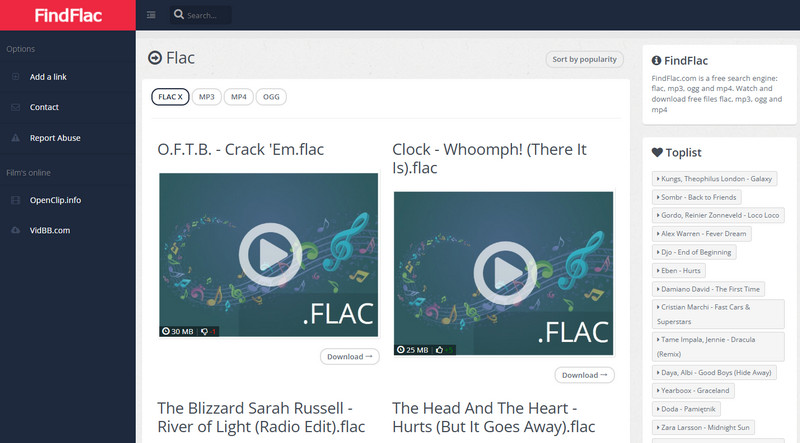
Task: Click clock icon next to 30 MB
Action: tap(165, 331)
